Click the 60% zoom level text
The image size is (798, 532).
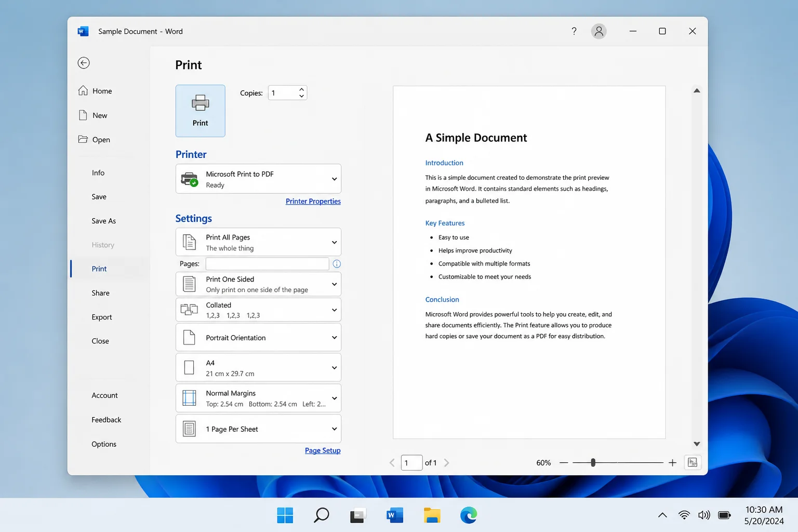543,462
